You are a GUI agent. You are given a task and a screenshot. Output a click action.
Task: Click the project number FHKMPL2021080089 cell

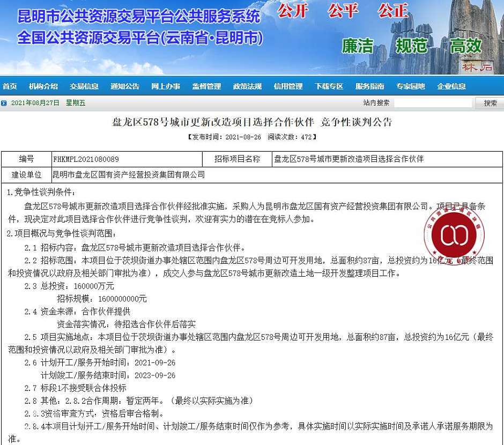pyautogui.click(x=86, y=159)
